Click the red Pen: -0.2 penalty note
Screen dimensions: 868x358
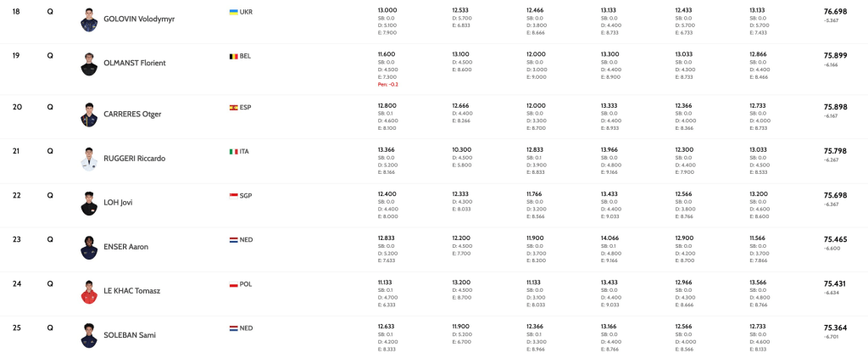pos(387,85)
